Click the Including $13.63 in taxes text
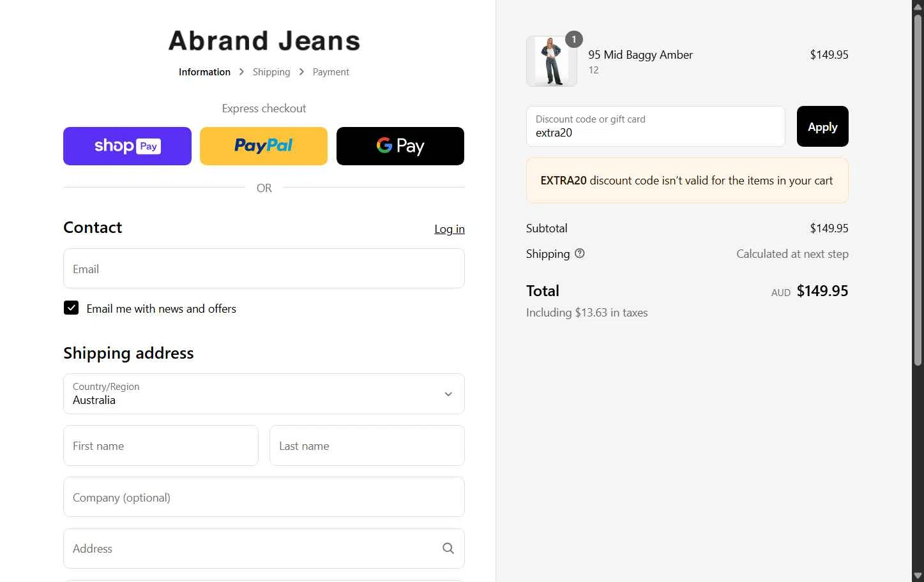This screenshot has width=924, height=582. click(x=587, y=313)
